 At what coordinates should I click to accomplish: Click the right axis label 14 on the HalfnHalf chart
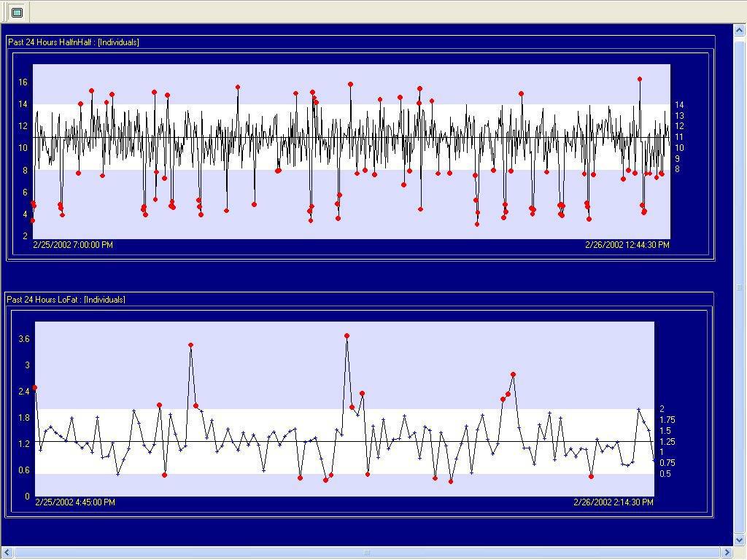pos(679,105)
